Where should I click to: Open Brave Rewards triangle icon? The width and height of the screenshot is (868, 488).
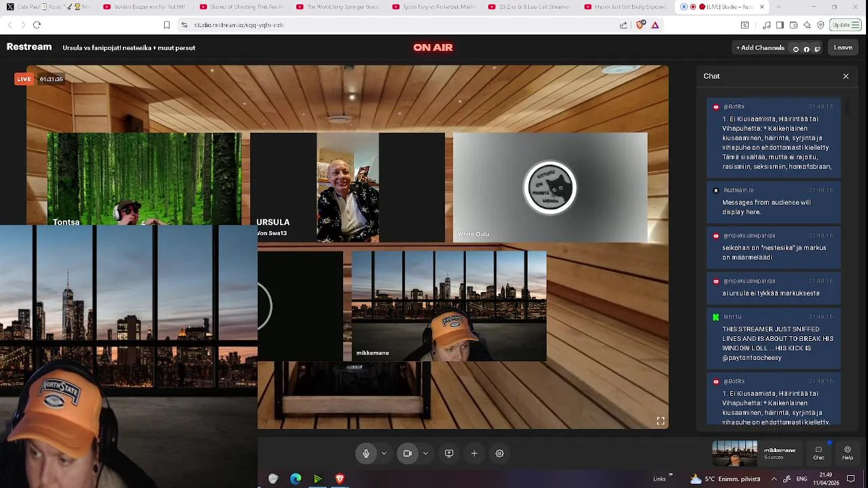[655, 25]
